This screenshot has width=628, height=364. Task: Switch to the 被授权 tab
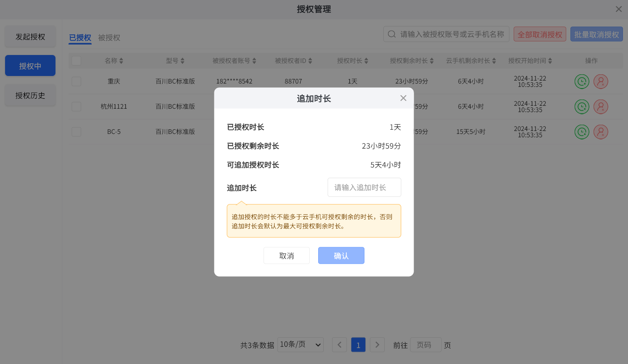tap(109, 37)
